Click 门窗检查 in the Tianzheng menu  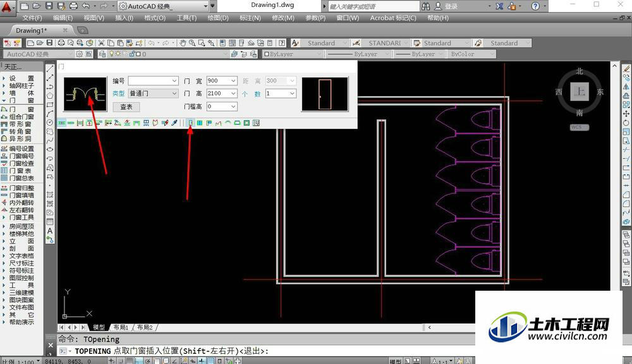(x=22, y=163)
